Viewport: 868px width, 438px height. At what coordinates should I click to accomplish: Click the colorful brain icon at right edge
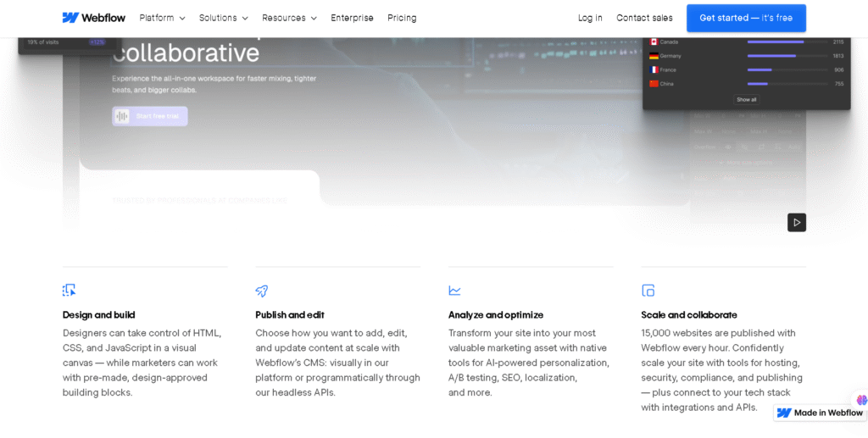pyautogui.click(x=861, y=400)
